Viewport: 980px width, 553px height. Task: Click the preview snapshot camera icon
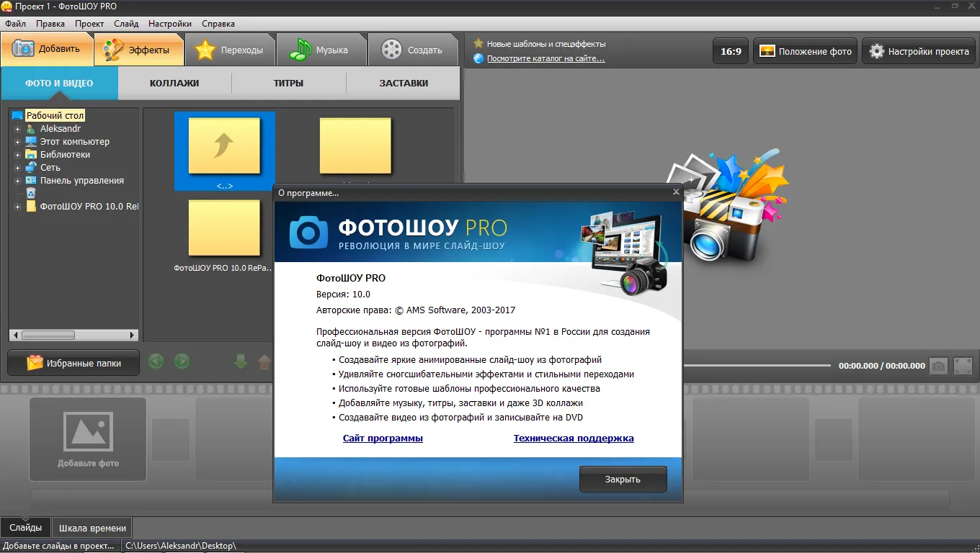click(x=938, y=366)
